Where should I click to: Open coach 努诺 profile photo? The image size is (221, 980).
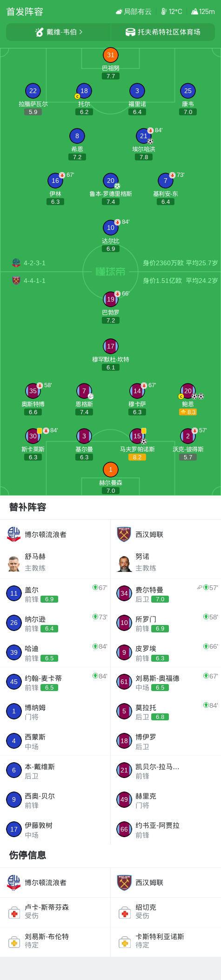click(124, 563)
